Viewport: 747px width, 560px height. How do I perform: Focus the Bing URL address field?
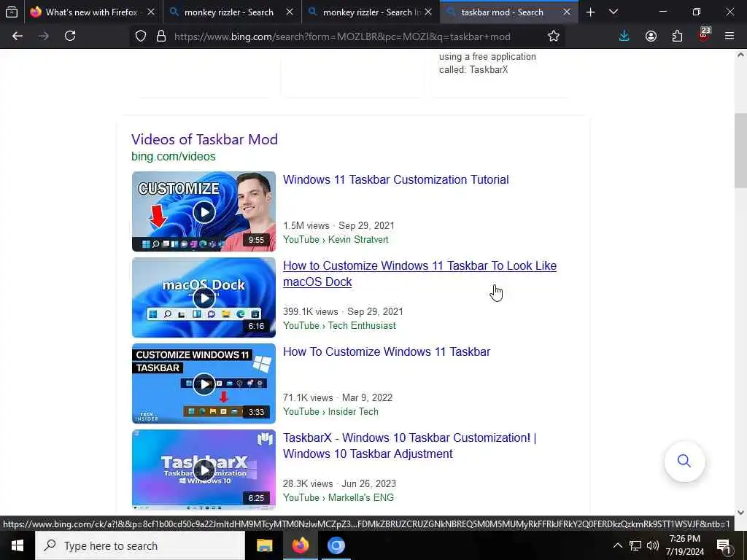coord(342,36)
